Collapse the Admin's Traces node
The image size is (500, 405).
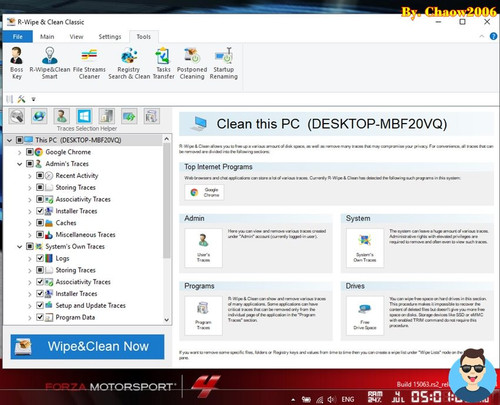coord(19,164)
